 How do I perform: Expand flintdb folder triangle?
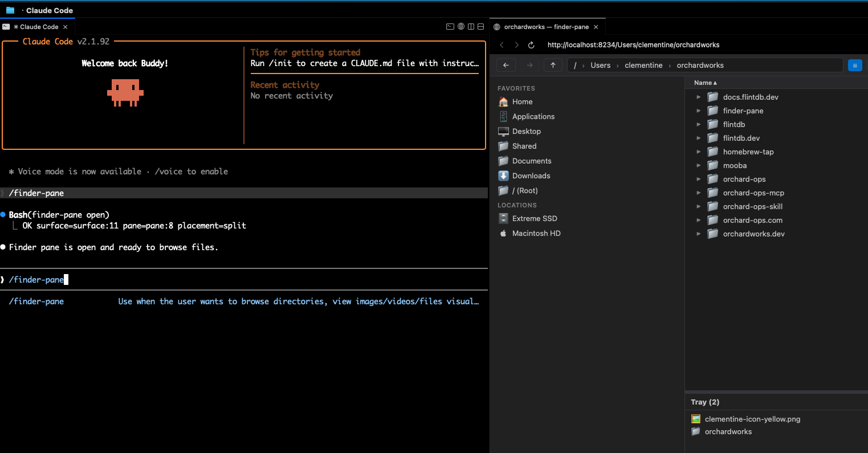pyautogui.click(x=699, y=124)
